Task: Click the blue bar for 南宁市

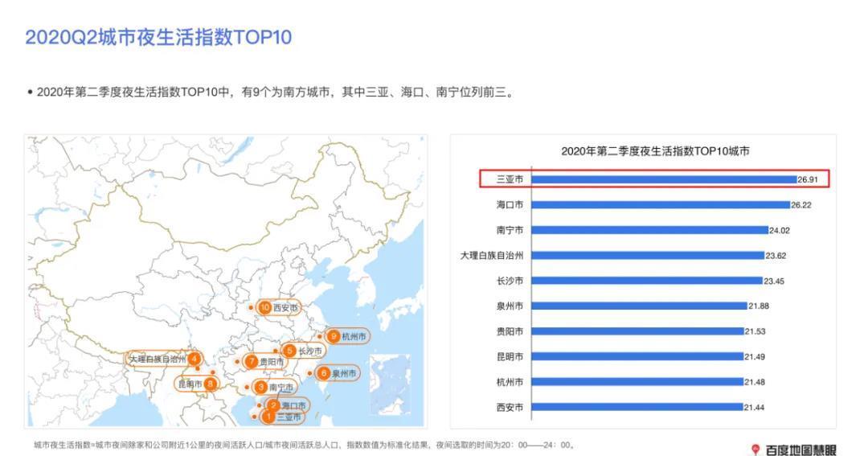Action: tap(650, 230)
